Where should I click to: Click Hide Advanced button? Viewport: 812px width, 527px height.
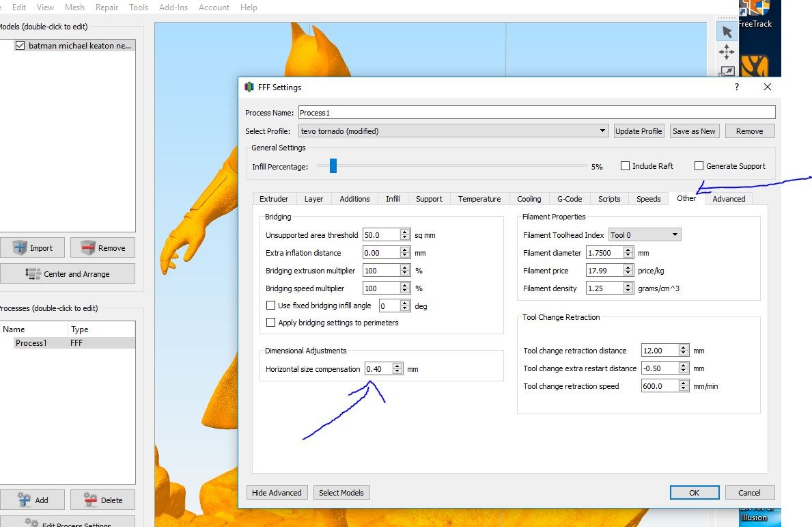point(277,493)
